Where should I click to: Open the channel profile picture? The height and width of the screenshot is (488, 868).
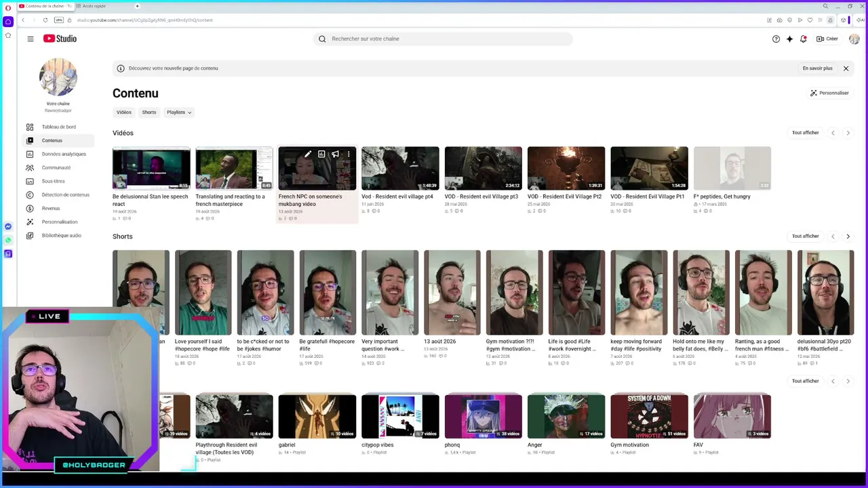(x=58, y=77)
